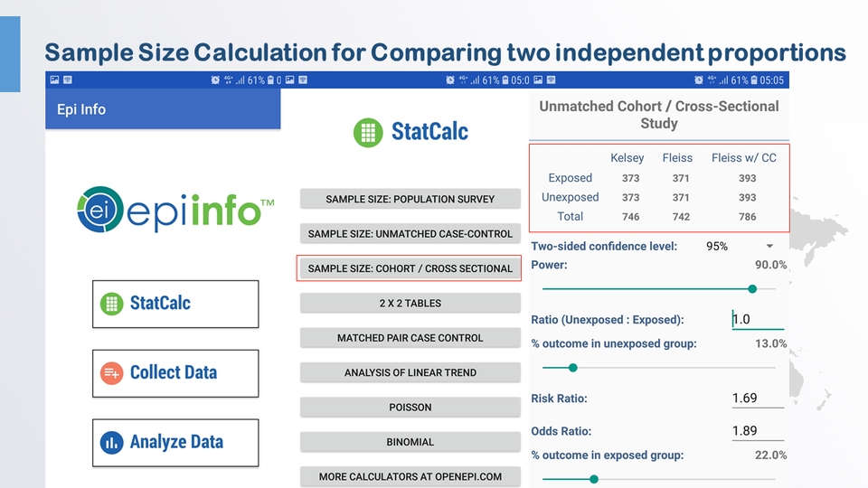Click the large StatCalc header grid icon

tap(368, 133)
